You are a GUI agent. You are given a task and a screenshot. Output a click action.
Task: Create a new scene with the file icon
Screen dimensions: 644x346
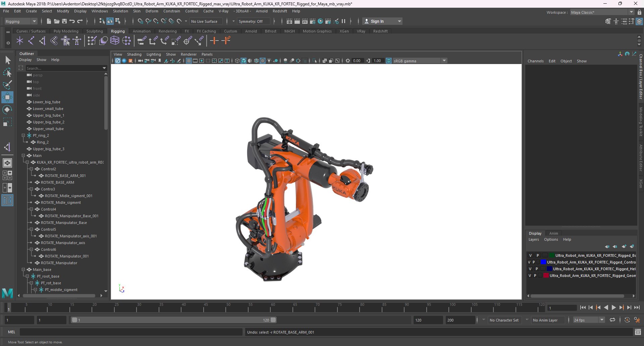coord(49,21)
